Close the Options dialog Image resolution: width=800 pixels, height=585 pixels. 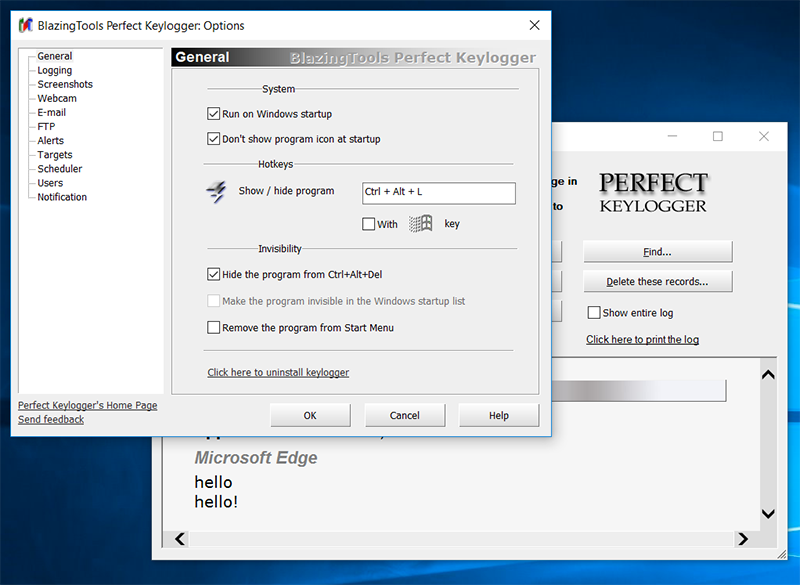click(x=534, y=25)
